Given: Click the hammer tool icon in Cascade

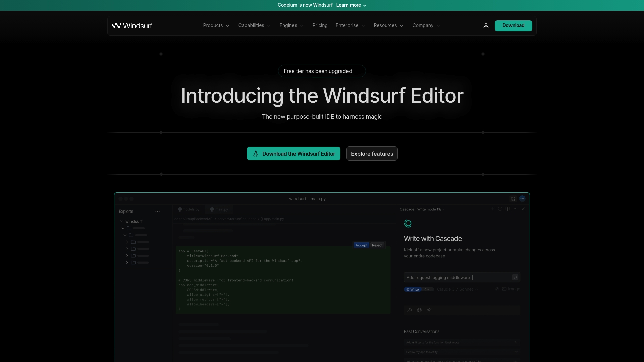Looking at the screenshot, I should 410,310.
